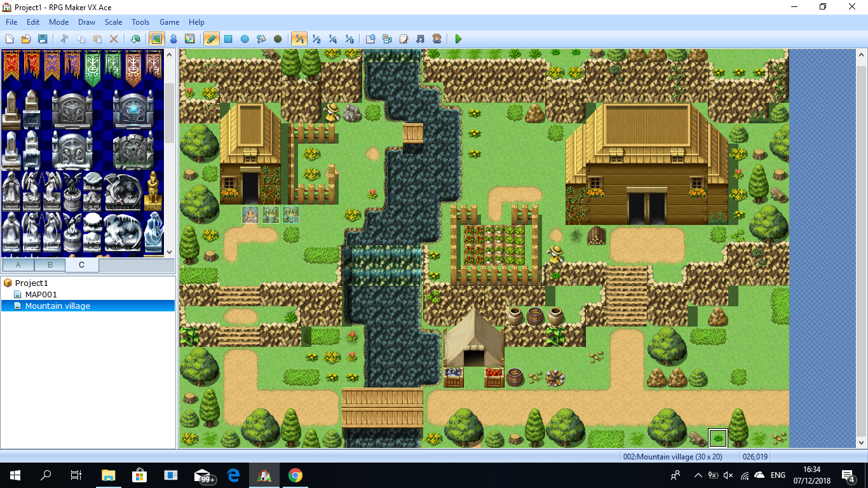This screenshot has width=868, height=488.
Task: Set map zoom scale to 1/2
Action: [x=316, y=39]
